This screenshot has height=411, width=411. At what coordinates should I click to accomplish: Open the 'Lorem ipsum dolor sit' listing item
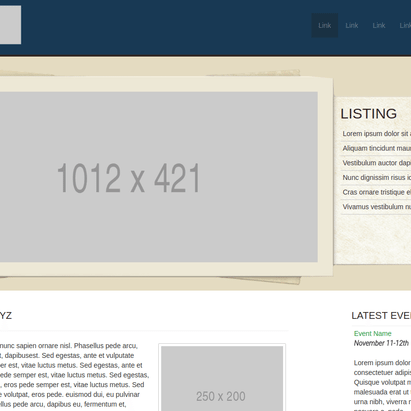(376, 134)
